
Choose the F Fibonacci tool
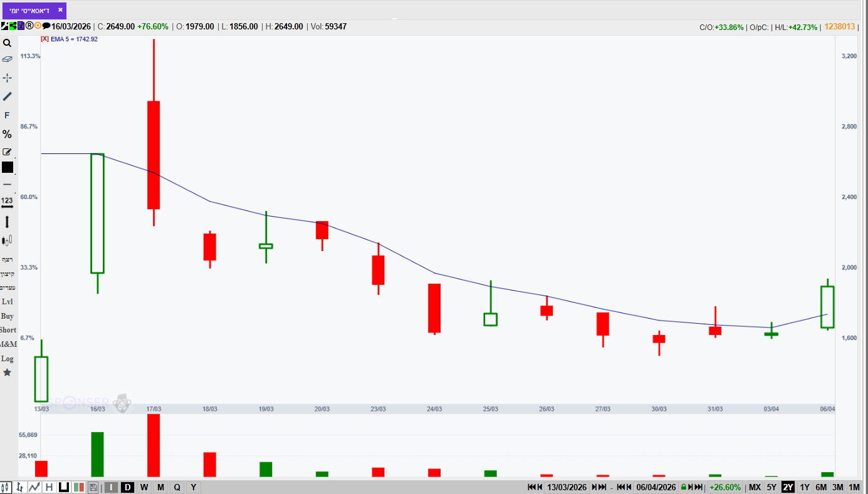pyautogui.click(x=7, y=115)
